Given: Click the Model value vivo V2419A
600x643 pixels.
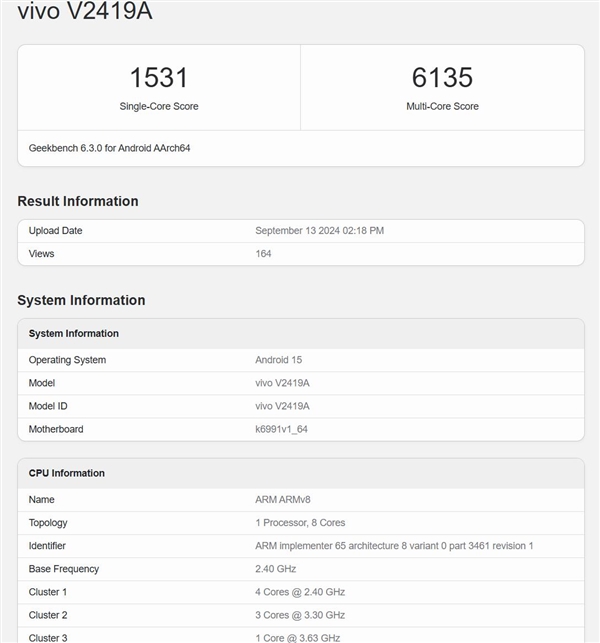Looking at the screenshot, I should 282,383.
